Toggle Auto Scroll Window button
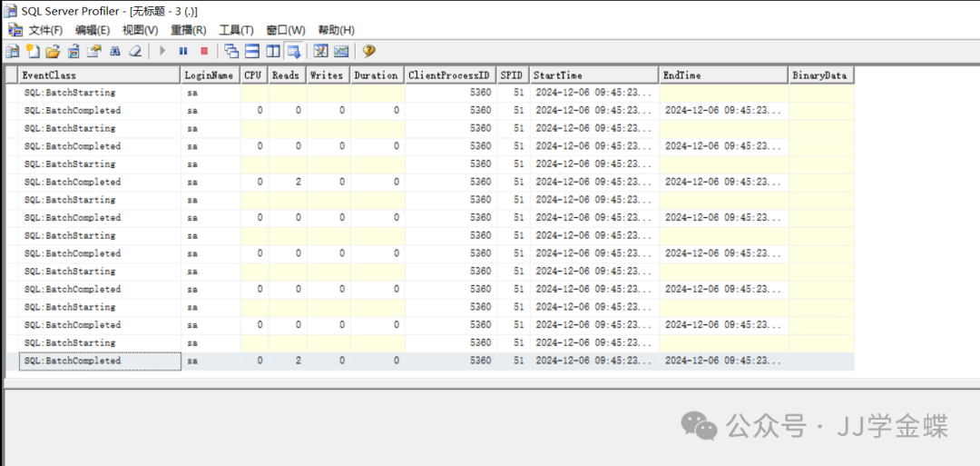The height and width of the screenshot is (466, 980). 294,51
